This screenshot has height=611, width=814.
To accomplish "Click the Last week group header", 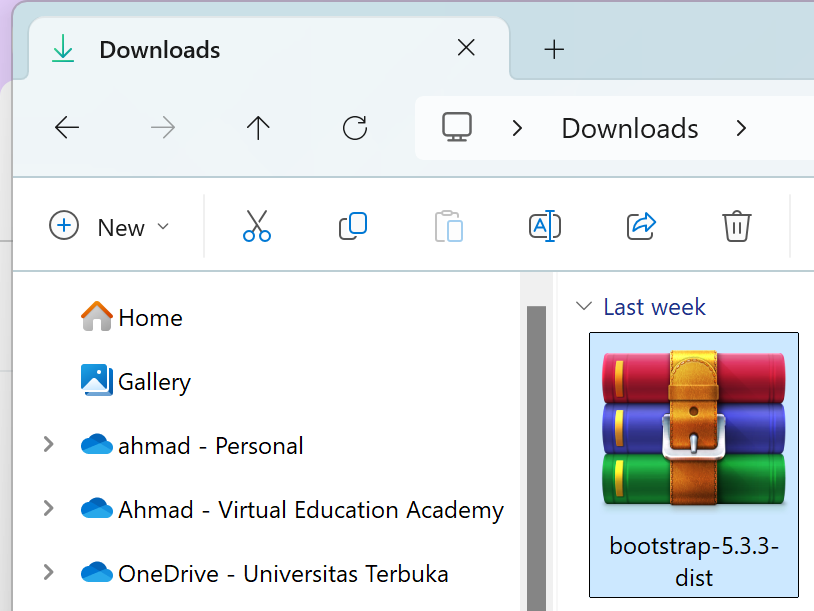I will tap(654, 307).
